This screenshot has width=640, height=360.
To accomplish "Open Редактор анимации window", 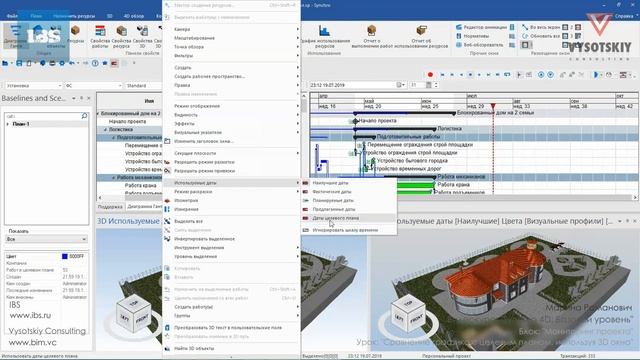I will coord(481,27).
